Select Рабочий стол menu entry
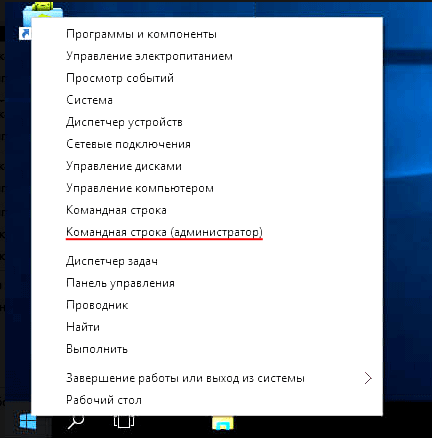Viewport: 432px width, 438px height. [x=104, y=400]
